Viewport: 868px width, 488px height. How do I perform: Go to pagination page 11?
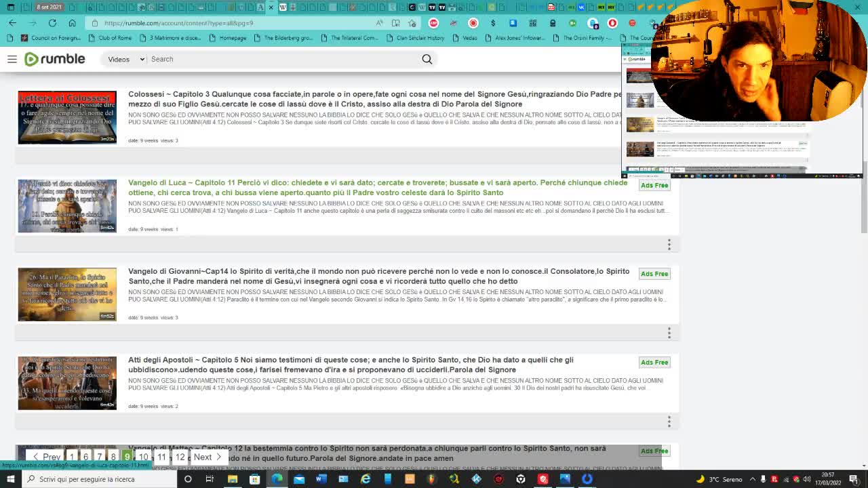point(161,457)
